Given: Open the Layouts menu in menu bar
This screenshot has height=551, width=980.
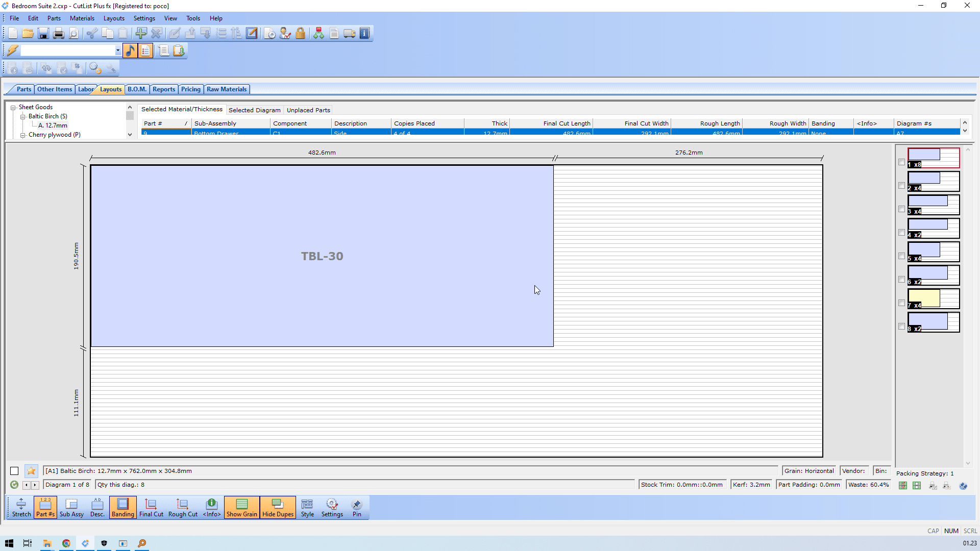Looking at the screenshot, I should pyautogui.click(x=114, y=18).
